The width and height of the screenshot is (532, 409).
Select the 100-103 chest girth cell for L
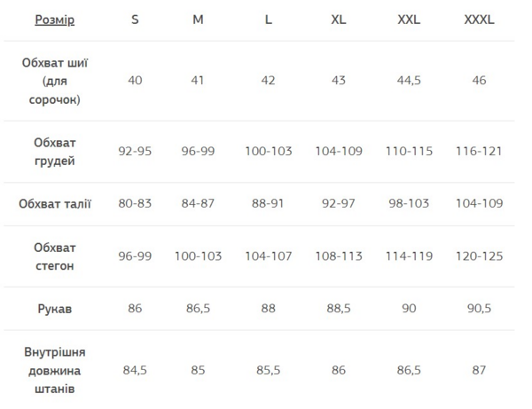click(269, 152)
